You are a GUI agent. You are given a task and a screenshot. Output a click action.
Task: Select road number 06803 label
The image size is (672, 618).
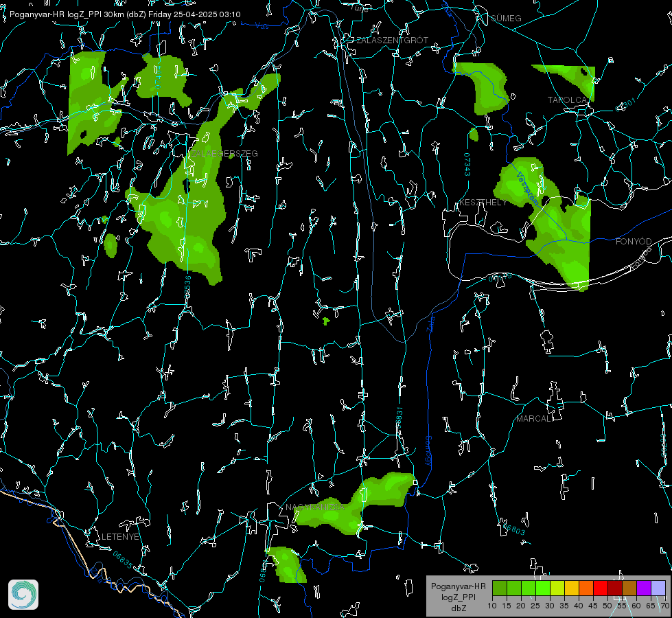click(513, 528)
